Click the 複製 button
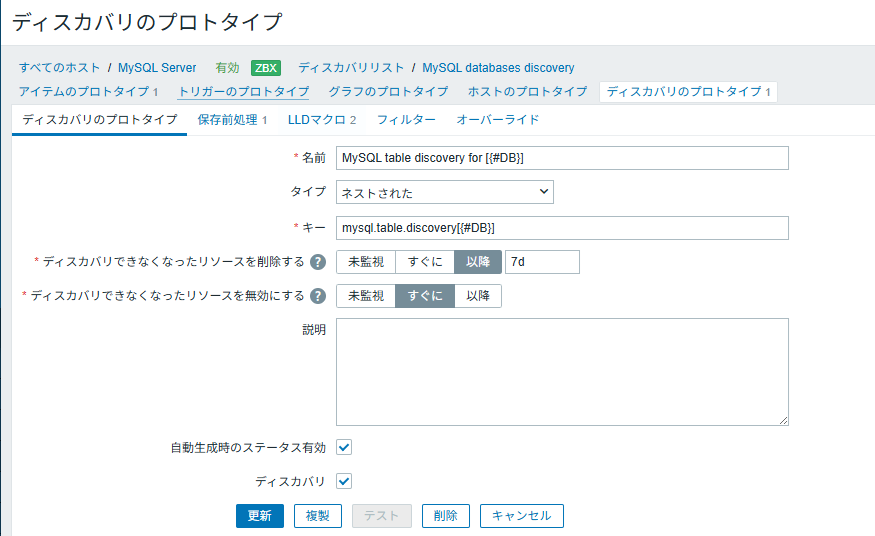The width and height of the screenshot is (875, 536). [x=318, y=516]
